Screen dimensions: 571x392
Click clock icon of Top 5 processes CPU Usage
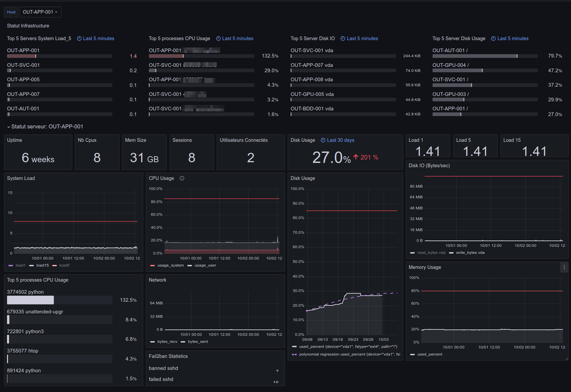(218, 38)
